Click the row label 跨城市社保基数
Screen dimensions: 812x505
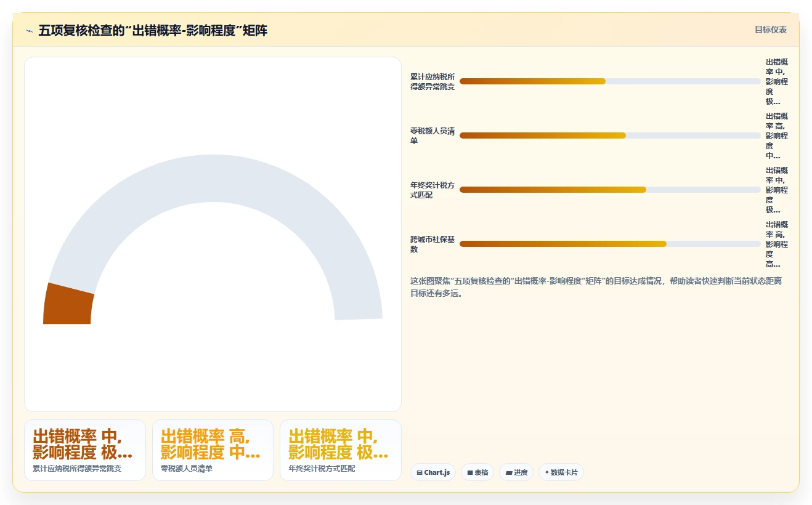[432, 244]
